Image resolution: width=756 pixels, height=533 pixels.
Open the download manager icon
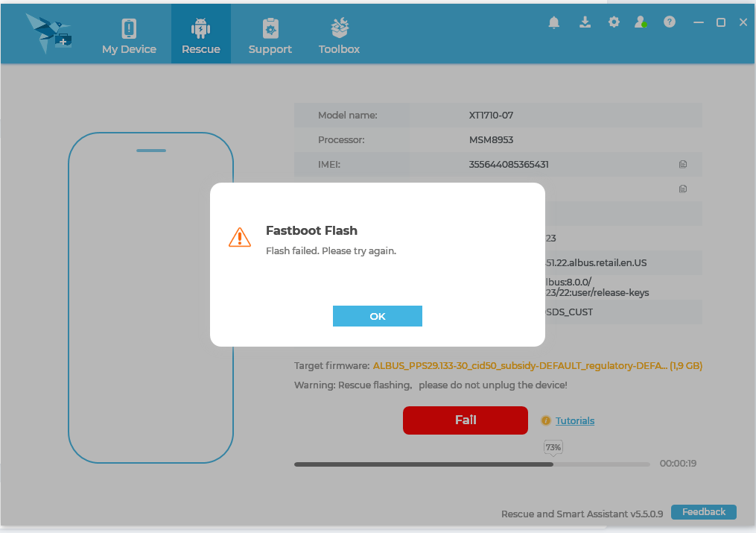click(585, 22)
